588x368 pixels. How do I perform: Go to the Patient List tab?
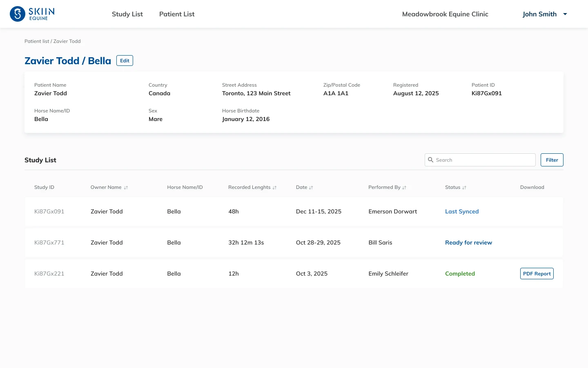(177, 14)
